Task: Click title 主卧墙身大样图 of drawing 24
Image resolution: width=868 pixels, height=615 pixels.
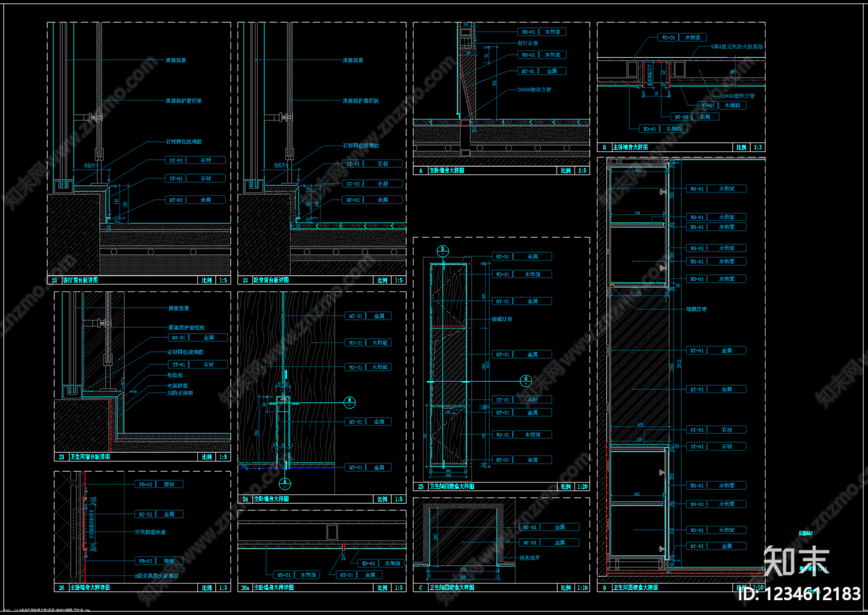Action: tap(271, 499)
